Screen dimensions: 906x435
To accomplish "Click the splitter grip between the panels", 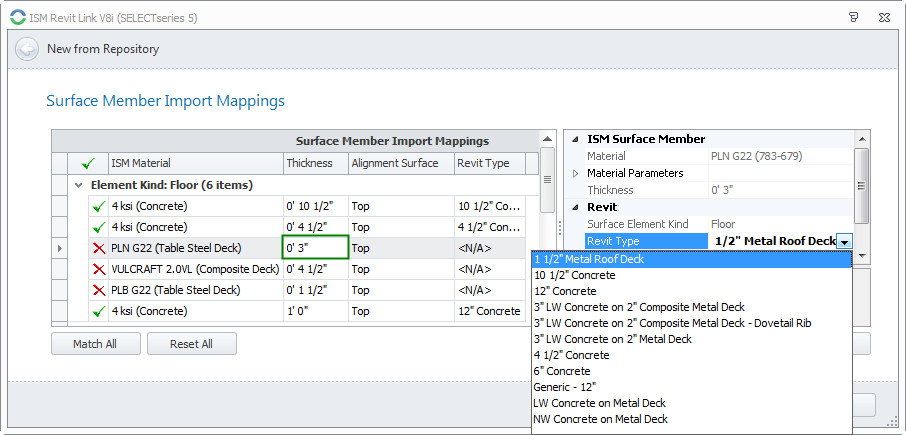I will 559,226.
